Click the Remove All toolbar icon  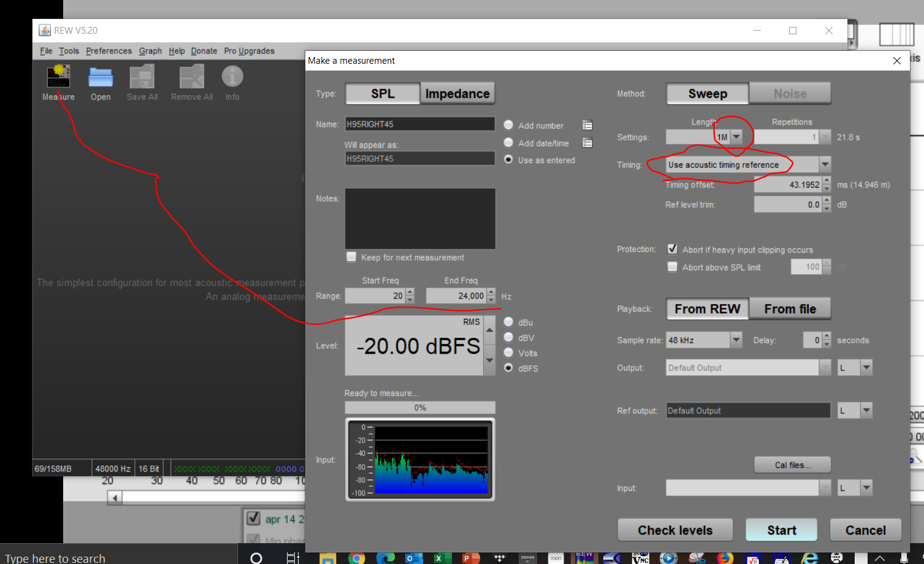[x=192, y=78]
